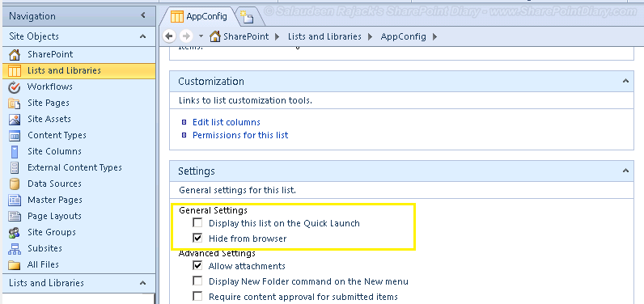
Task: Collapse the Lists and Libraries bottom section
Action: pyautogui.click(x=142, y=283)
